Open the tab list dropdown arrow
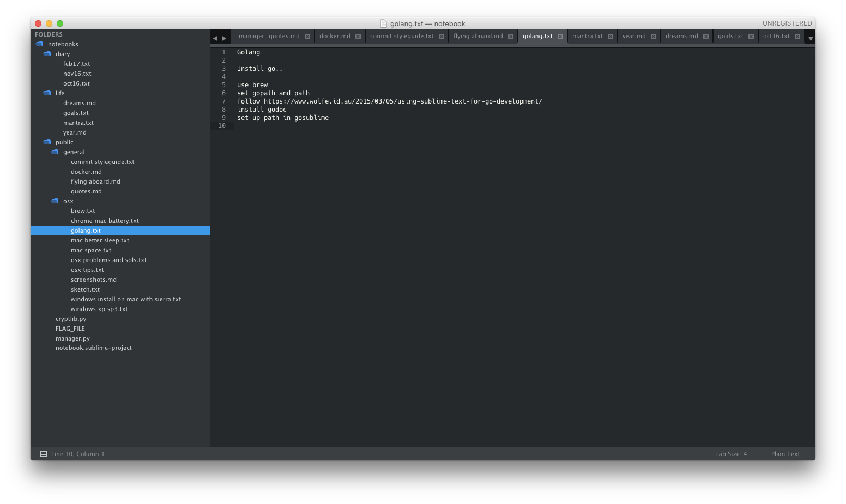 click(x=811, y=38)
